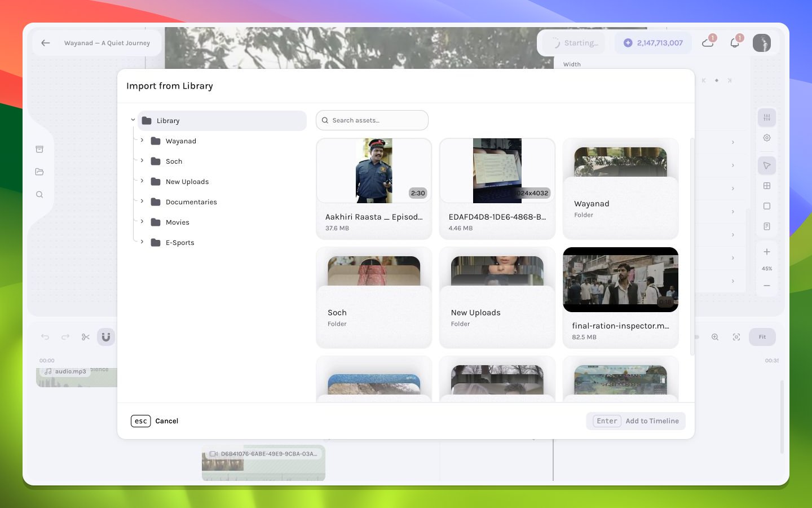Select the Library root in the tree
Screen dimensions: 812x508
tap(222, 121)
